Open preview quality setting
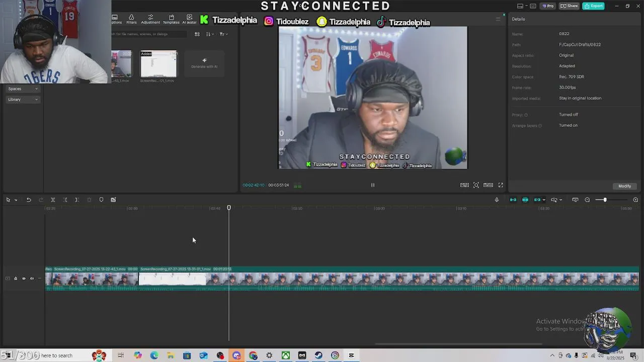 (x=464, y=185)
